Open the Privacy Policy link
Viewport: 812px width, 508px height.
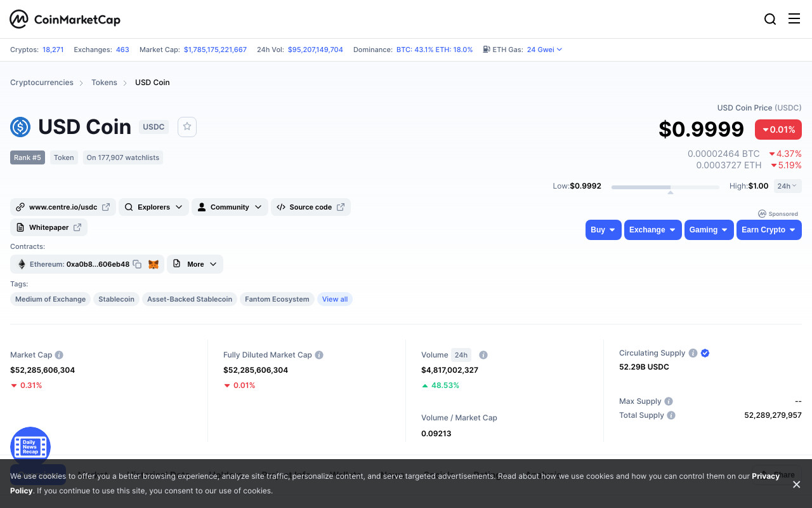pyautogui.click(x=766, y=476)
